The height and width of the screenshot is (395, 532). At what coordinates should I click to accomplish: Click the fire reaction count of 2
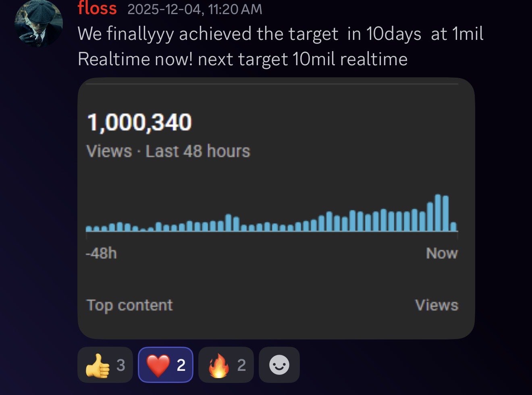(241, 365)
